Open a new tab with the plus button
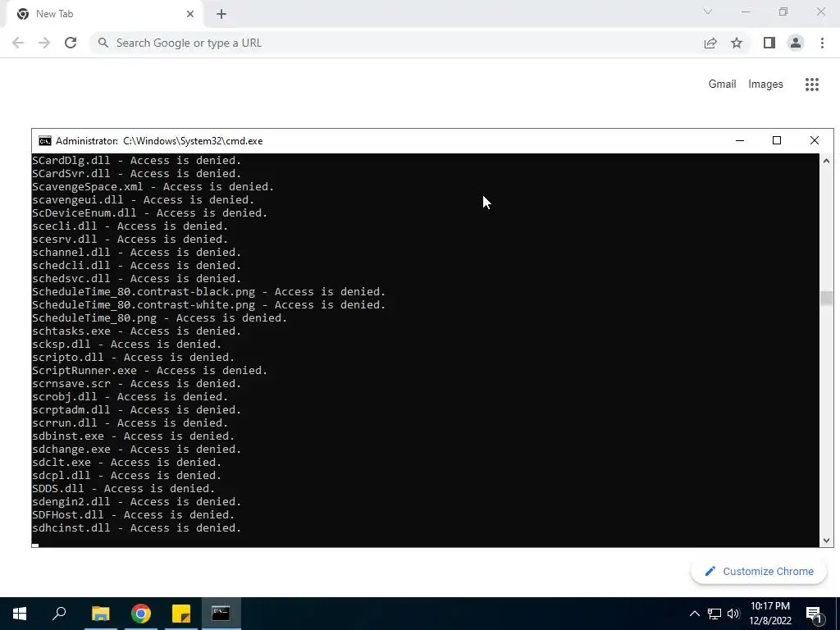The image size is (840, 630). tap(221, 14)
